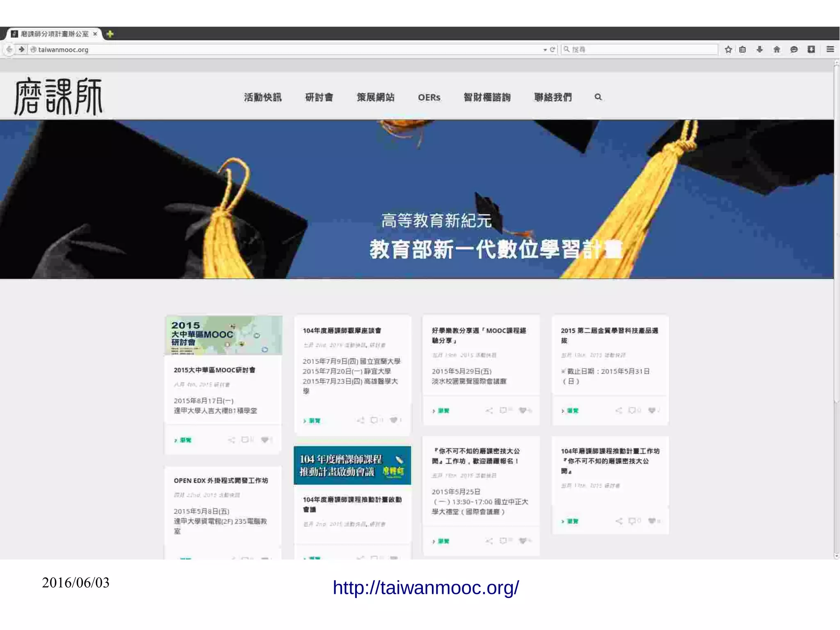Viewport: 840px width, 630px height.
Task: Click the site search magnifier icon
Action: click(x=598, y=97)
